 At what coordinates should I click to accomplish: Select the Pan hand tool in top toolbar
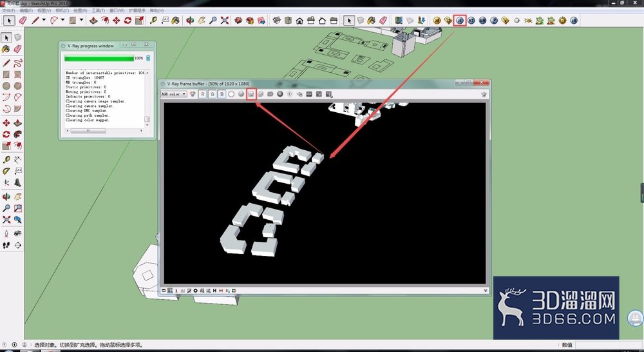[x=202, y=20]
